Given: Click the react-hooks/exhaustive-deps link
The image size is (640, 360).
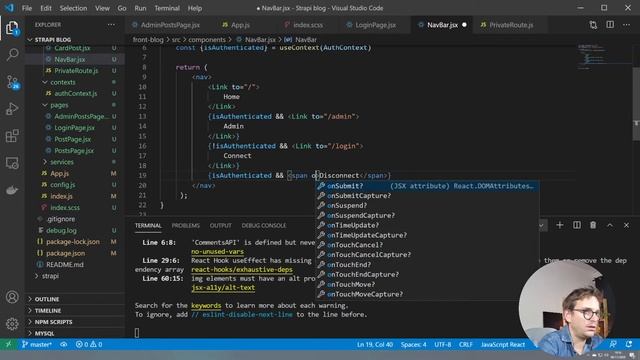Looking at the screenshot, I should (x=242, y=270).
